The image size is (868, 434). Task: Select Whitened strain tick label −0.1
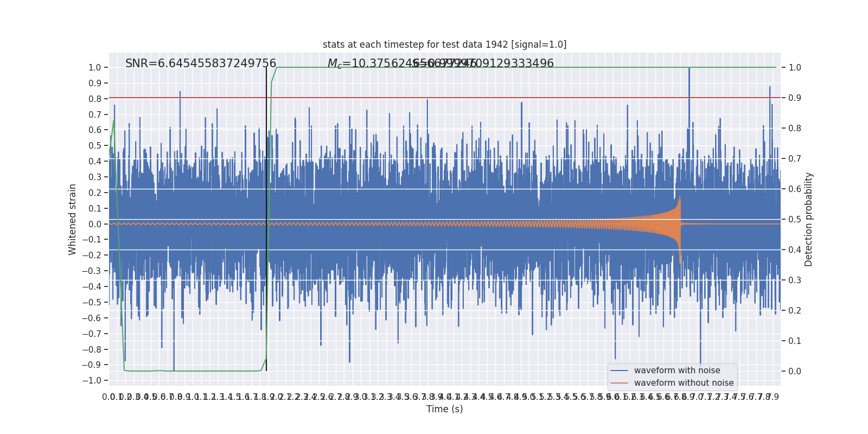[x=92, y=240]
